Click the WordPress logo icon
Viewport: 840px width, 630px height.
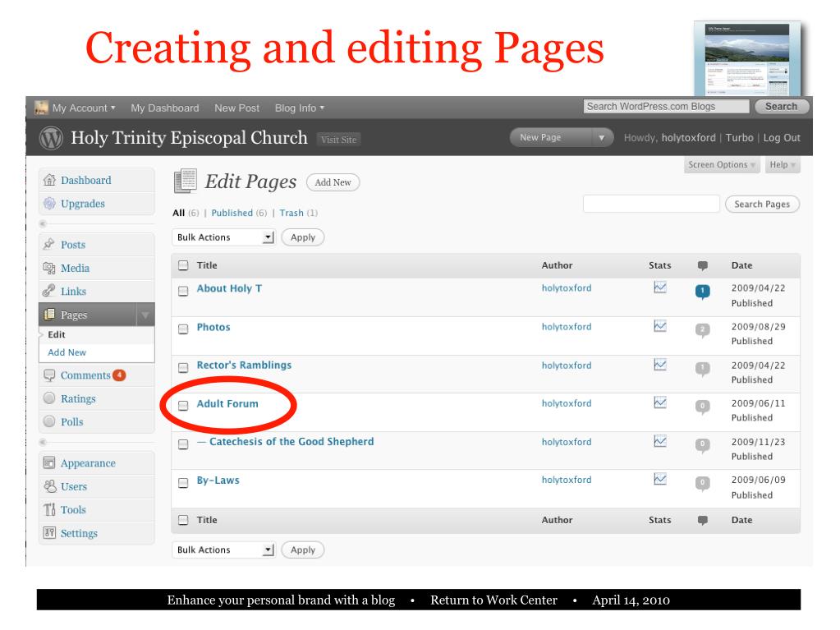tap(51, 138)
